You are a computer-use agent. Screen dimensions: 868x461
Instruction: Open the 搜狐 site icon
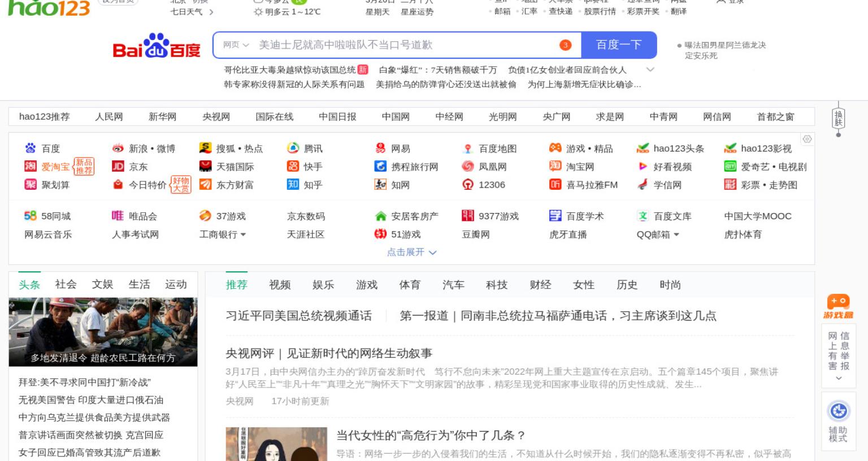205,149
